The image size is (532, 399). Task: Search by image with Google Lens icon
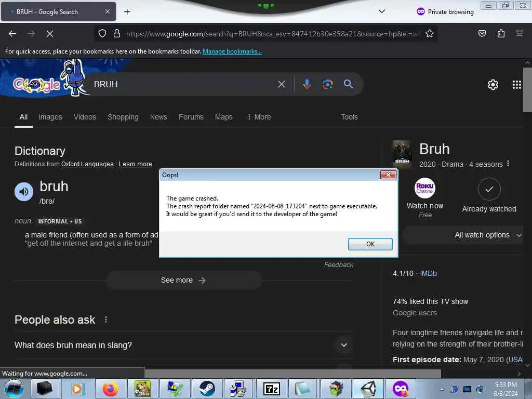[x=327, y=84]
